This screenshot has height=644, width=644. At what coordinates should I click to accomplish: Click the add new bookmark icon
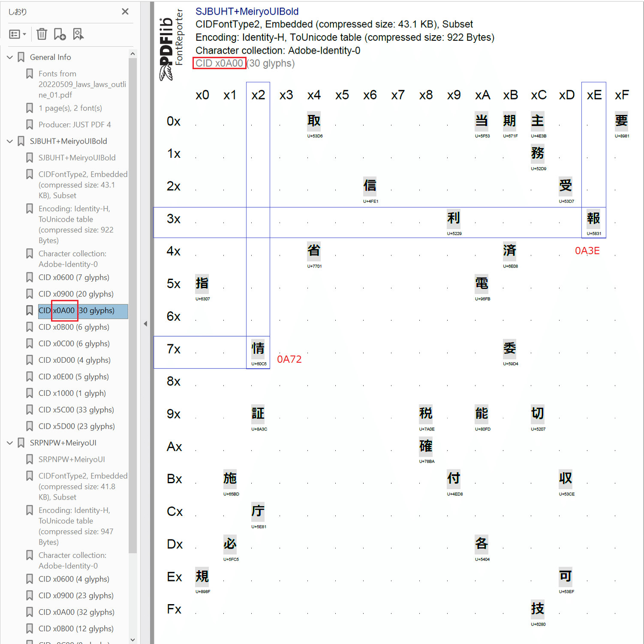point(60,34)
